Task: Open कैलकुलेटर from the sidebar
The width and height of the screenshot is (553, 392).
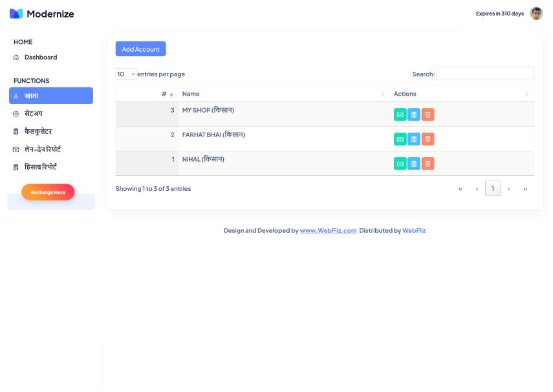Action: 38,131
